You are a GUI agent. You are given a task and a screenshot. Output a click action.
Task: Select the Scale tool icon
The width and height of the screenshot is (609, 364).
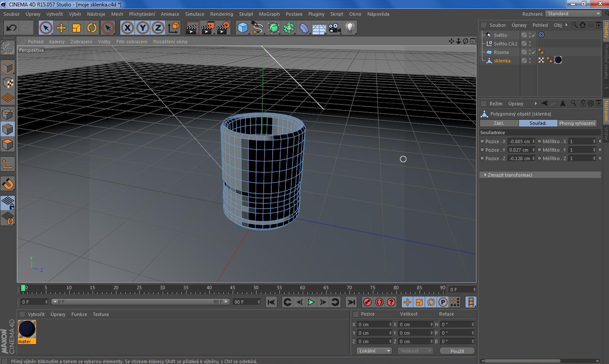[x=76, y=28]
